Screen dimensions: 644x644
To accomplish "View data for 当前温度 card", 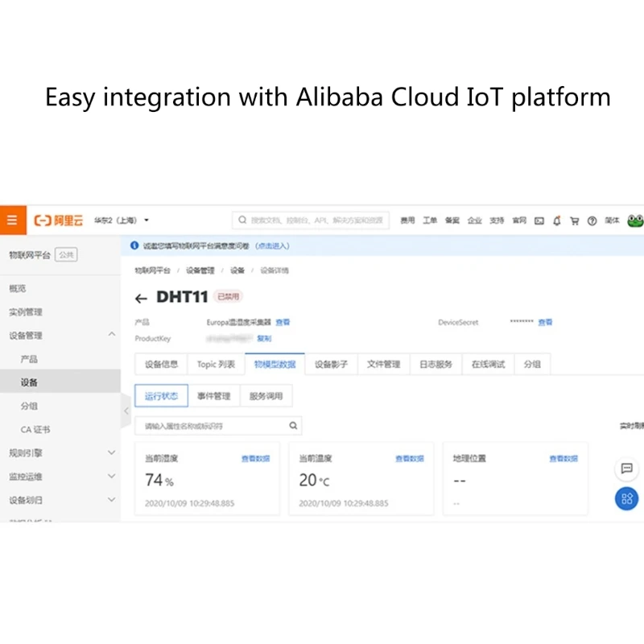I will pos(410,458).
